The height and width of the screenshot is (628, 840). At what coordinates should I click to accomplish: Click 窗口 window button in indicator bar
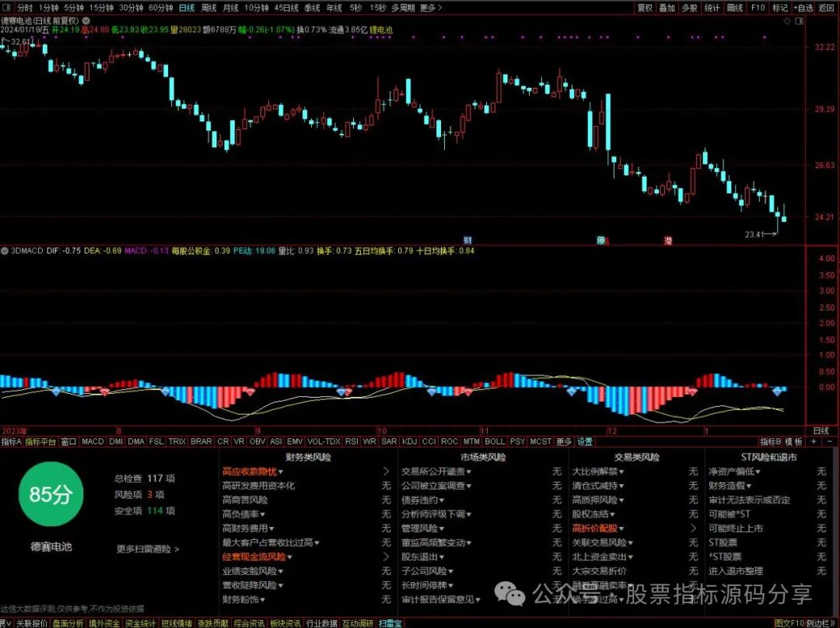(68, 441)
